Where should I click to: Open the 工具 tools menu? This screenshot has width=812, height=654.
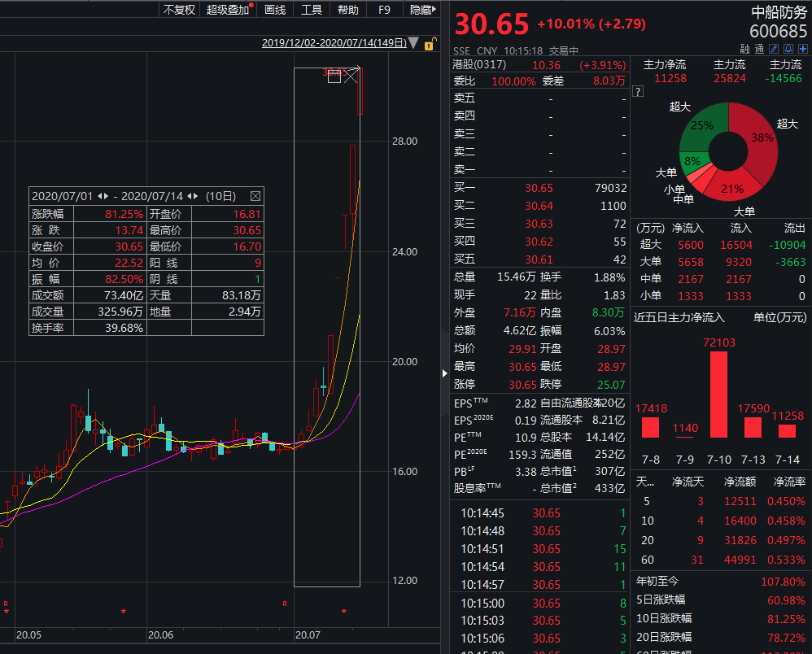311,10
